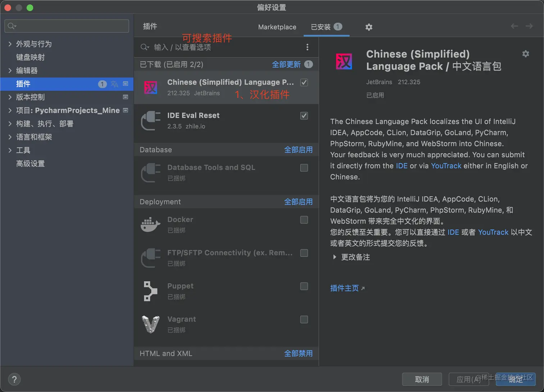Open the three-dot options menu in plugin search
This screenshot has width=544, height=392.
click(x=307, y=47)
